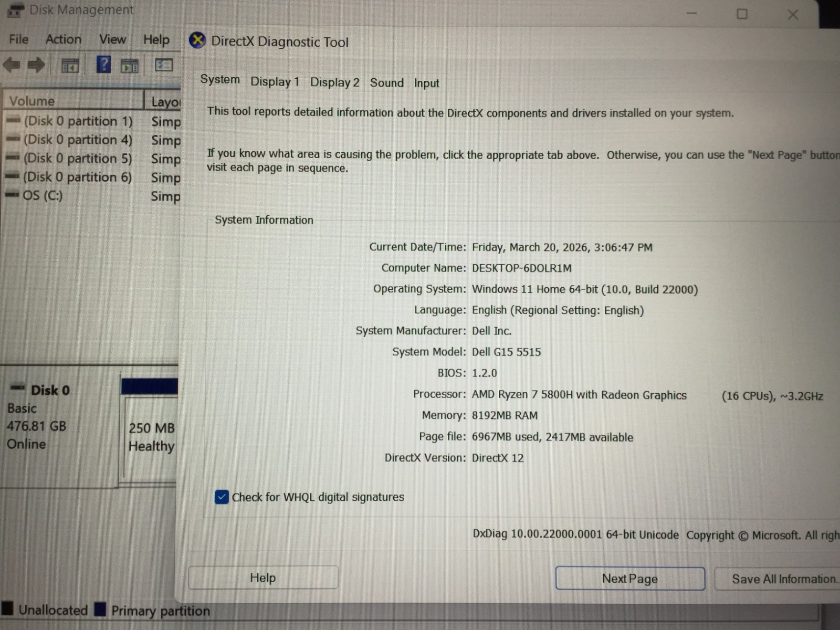This screenshot has height=630, width=840.
Task: Click the DirectX Diagnostic Tool title icon
Action: [x=197, y=40]
